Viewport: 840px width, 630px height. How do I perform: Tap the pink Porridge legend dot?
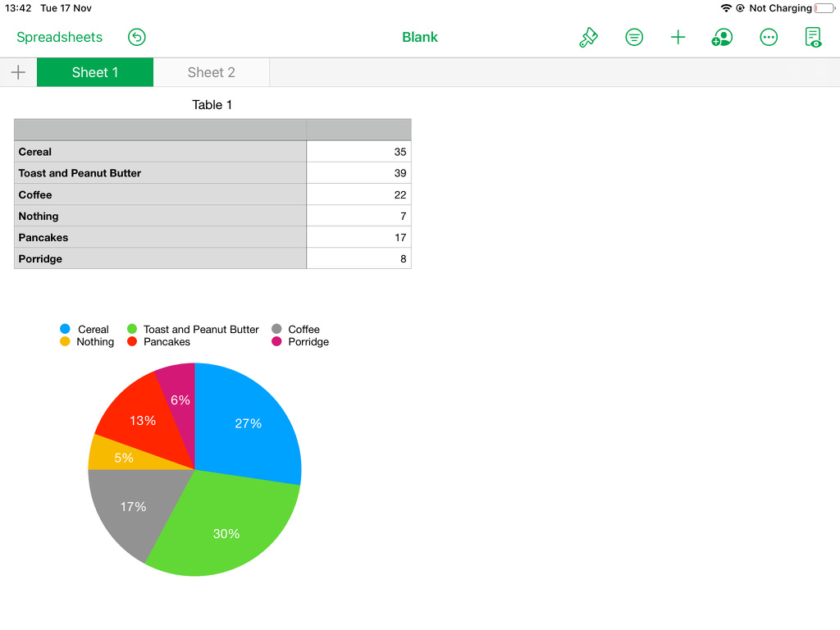click(x=276, y=341)
